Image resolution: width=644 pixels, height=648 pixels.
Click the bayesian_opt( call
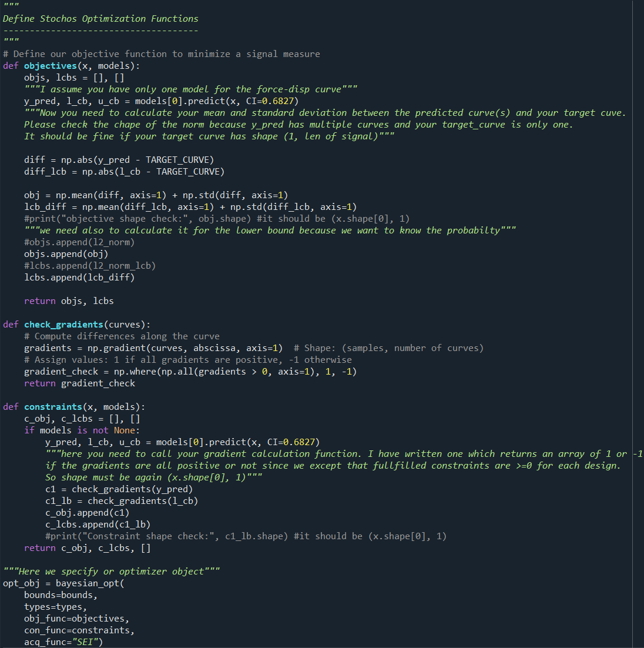point(90,583)
